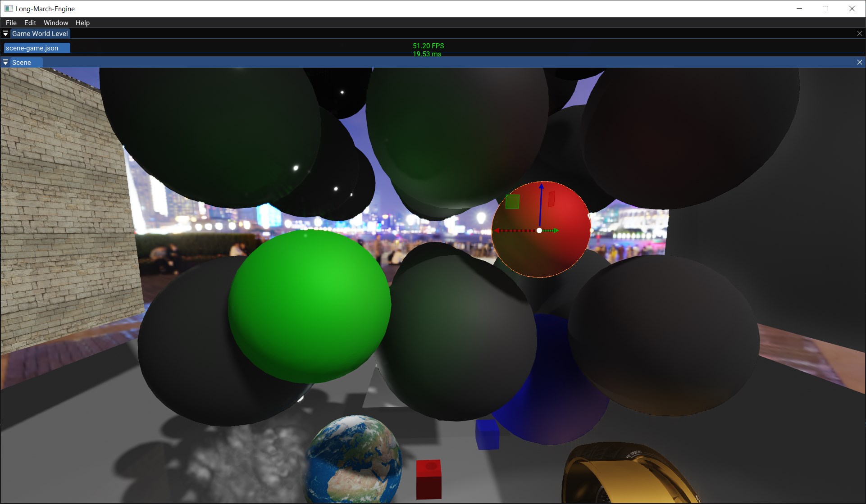Screen dimensions: 866x504
Task: Collapse the Scene panel with its triangle
Action: click(x=5, y=62)
